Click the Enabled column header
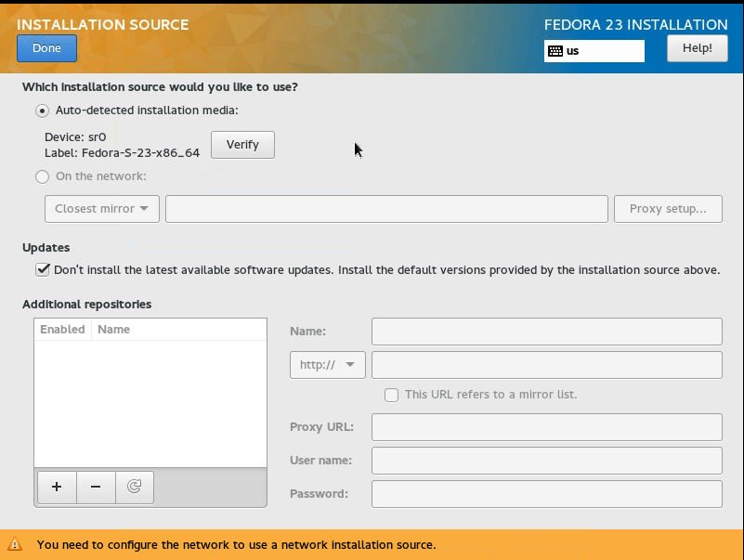Screen dimensions: 744x560 pyautogui.click(x=62, y=330)
